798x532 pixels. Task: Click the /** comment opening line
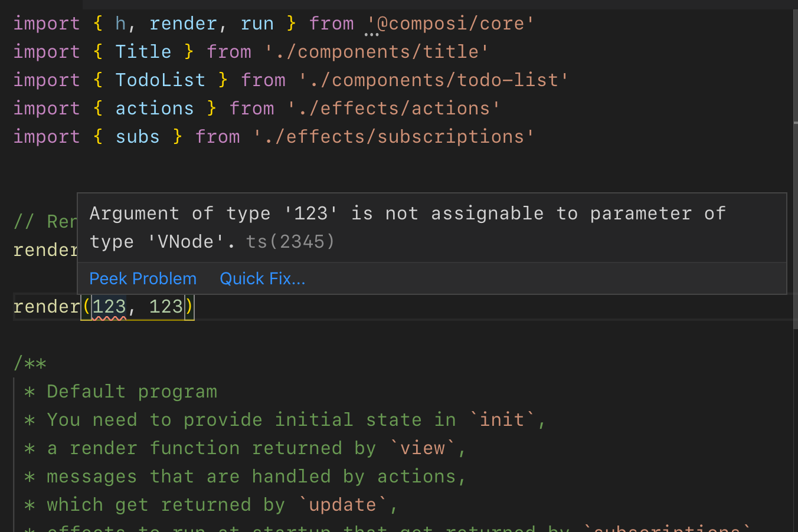(30, 363)
